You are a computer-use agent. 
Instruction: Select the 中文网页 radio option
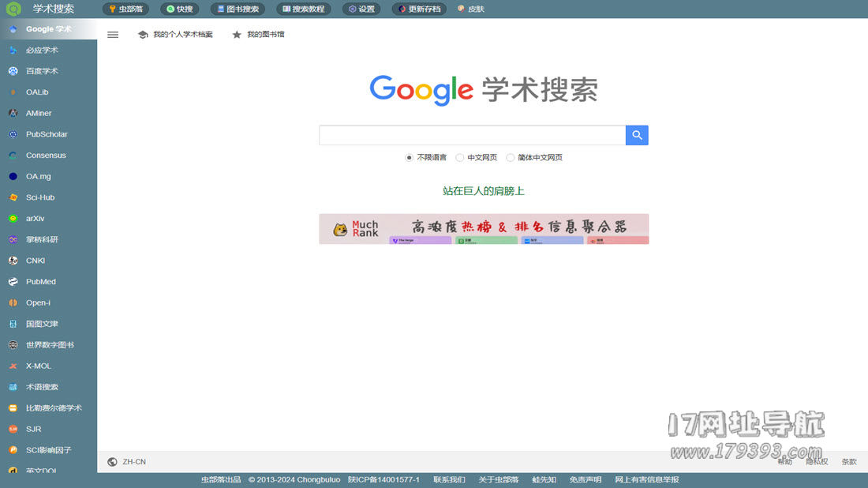click(x=460, y=157)
